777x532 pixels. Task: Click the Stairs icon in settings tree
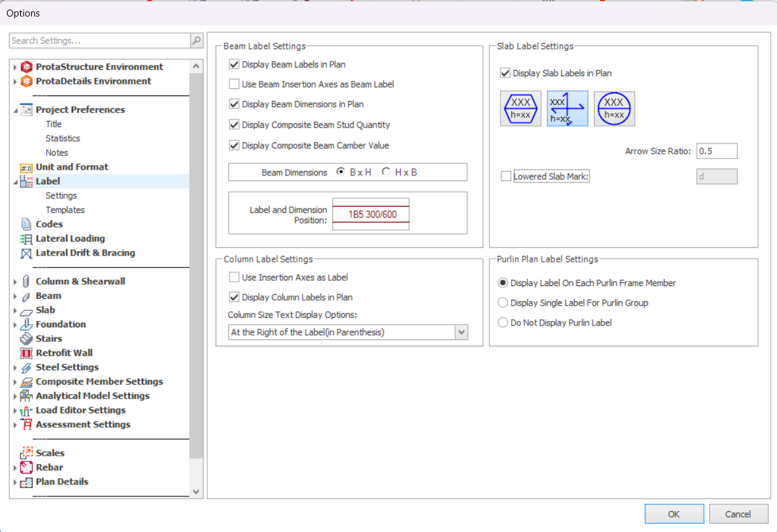[x=26, y=339]
